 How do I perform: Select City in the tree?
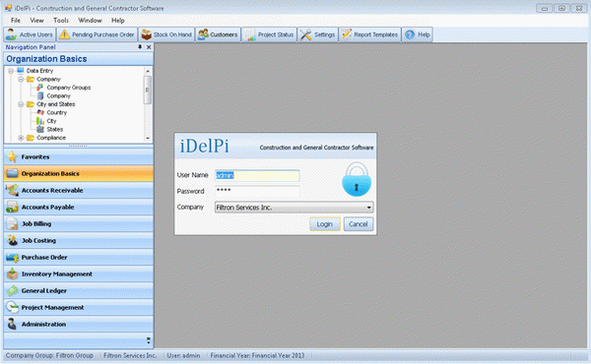pyautogui.click(x=51, y=121)
